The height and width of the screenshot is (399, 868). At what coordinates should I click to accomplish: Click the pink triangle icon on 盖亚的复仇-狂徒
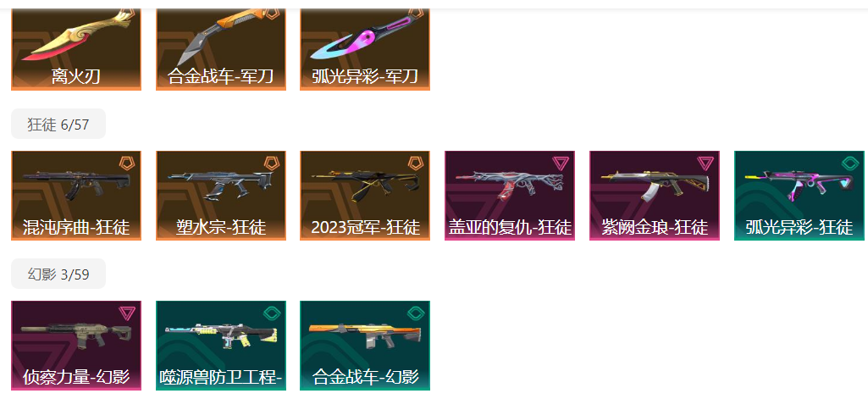point(561,163)
